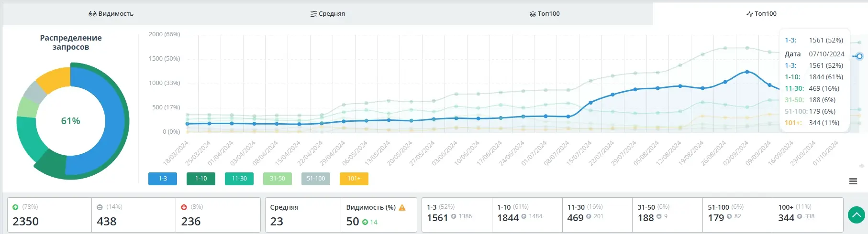Click the 18/03/2024 date axis label

(176, 153)
